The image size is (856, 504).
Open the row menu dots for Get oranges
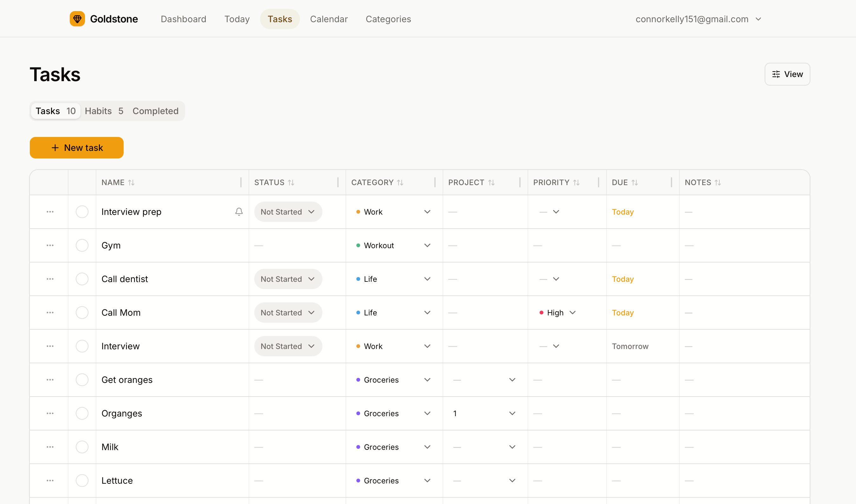point(50,380)
